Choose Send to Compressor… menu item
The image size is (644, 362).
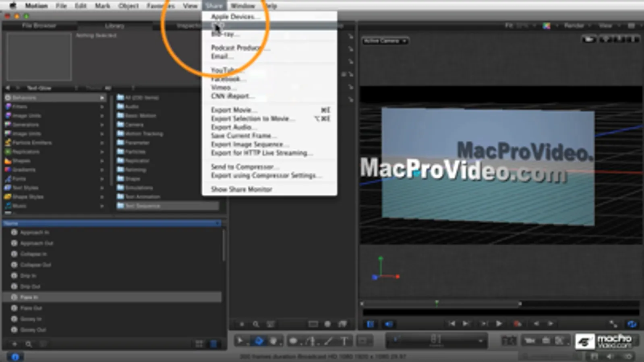coord(244,167)
